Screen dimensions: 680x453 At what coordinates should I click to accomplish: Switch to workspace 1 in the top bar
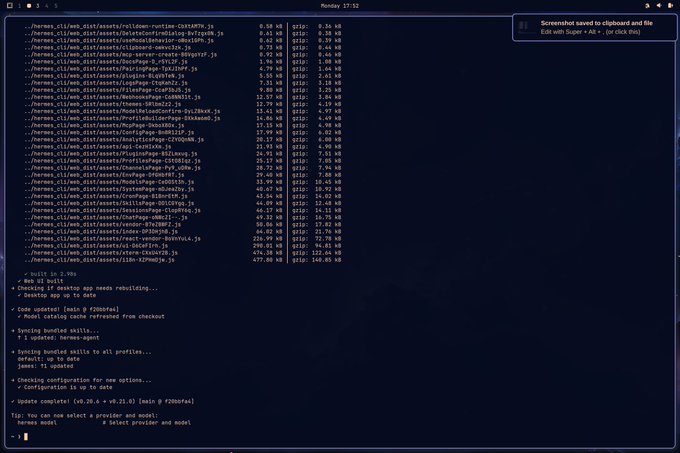coord(20,6)
